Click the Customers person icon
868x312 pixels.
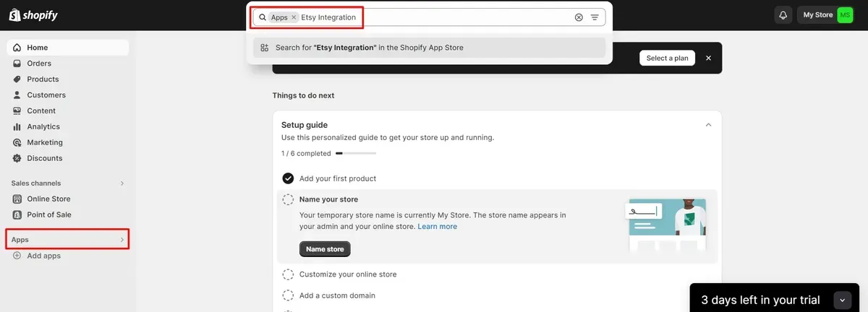click(17, 95)
